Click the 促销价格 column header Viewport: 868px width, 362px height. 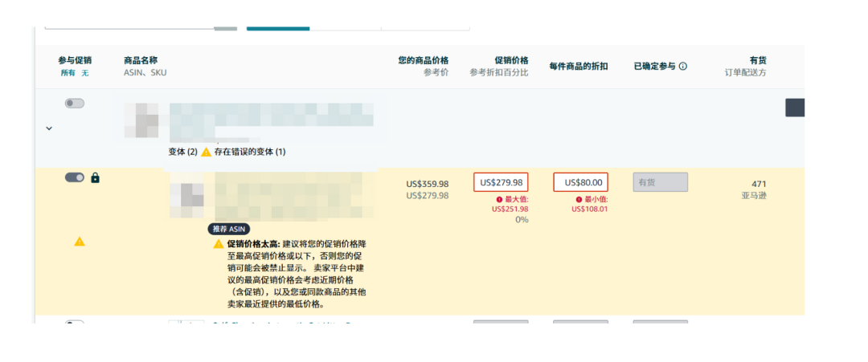coord(511,60)
